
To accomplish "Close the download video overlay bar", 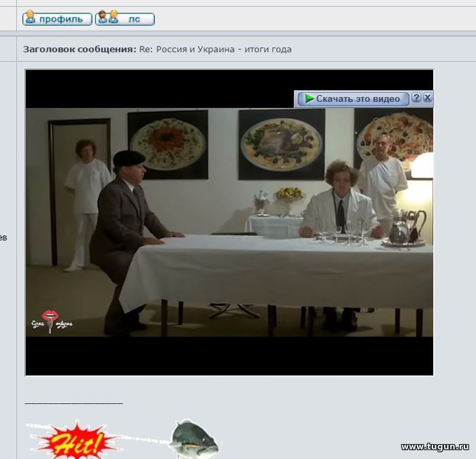I will point(428,98).
